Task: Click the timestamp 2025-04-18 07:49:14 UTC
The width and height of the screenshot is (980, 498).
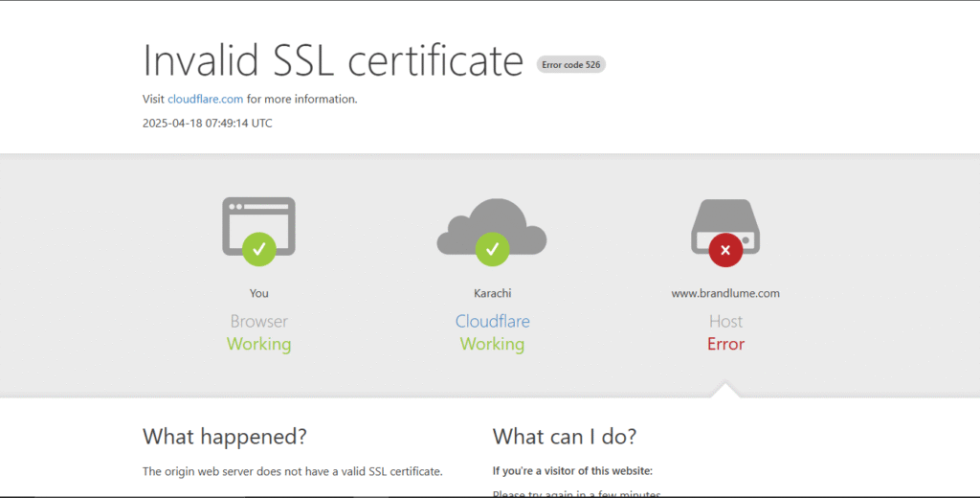Action: tap(207, 123)
